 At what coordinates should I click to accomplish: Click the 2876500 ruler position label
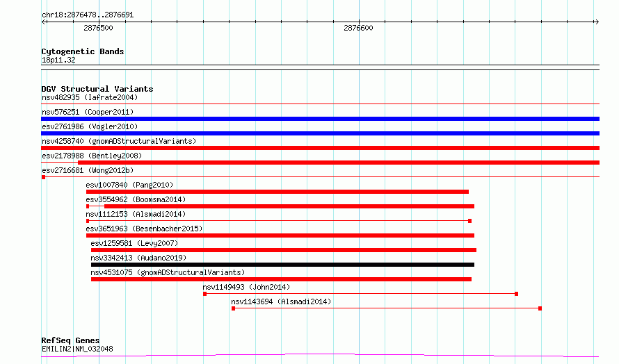click(98, 28)
